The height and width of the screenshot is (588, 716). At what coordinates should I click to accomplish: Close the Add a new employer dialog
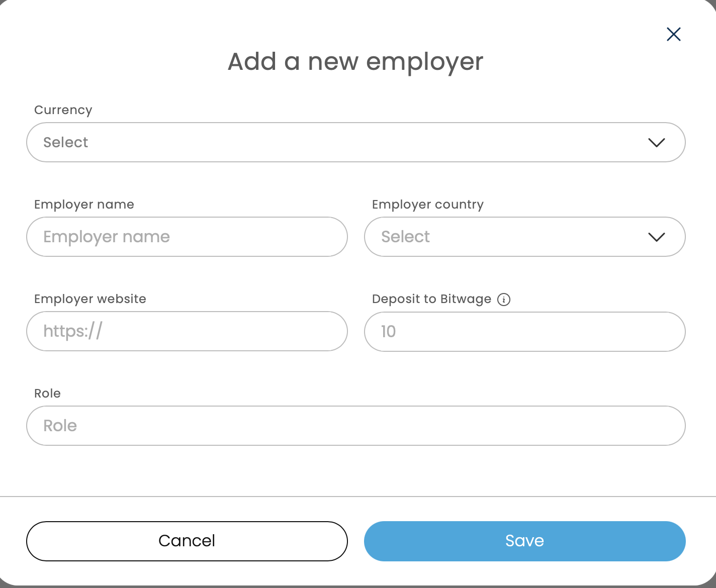[673, 34]
